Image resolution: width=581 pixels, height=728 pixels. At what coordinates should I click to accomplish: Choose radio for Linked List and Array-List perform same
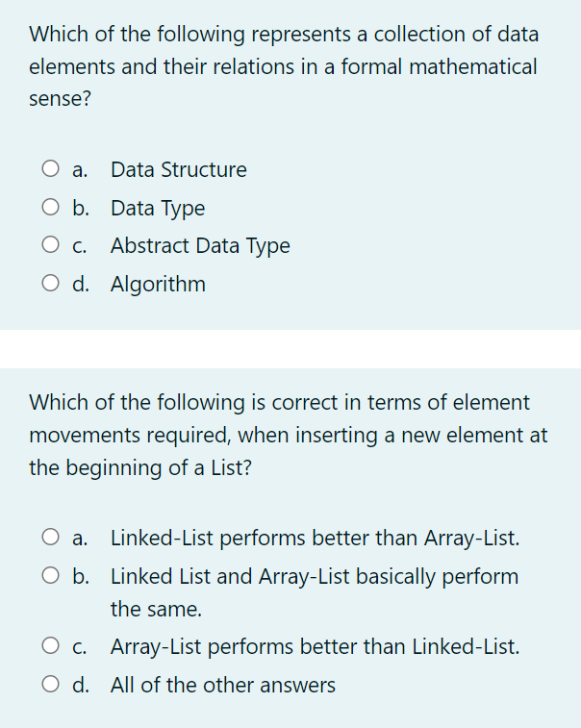[x=50, y=576]
